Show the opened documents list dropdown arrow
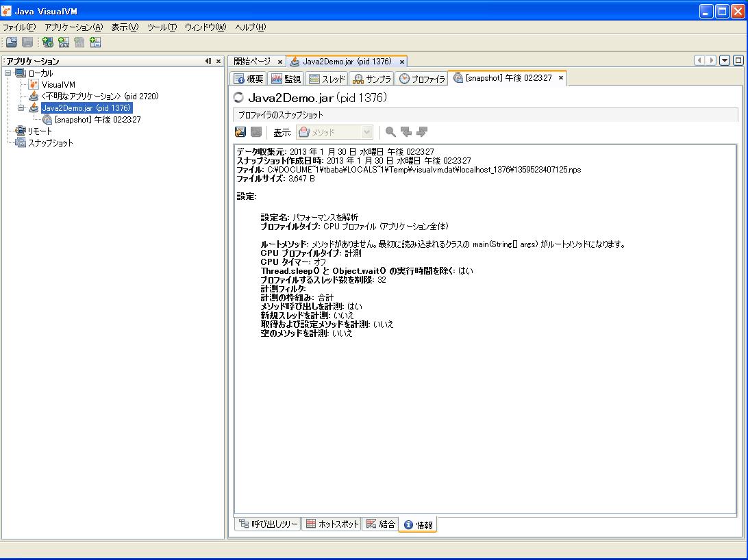Viewport: 748px width, 560px height. pos(725,61)
